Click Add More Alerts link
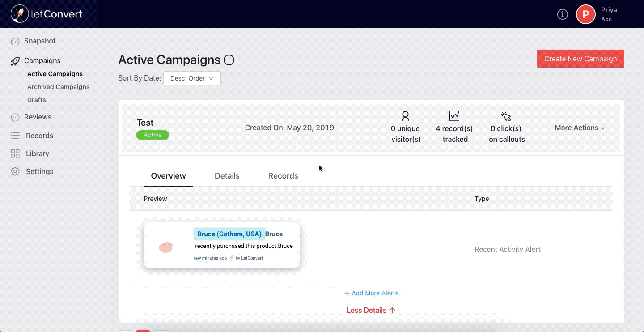644x332 pixels. (x=371, y=293)
